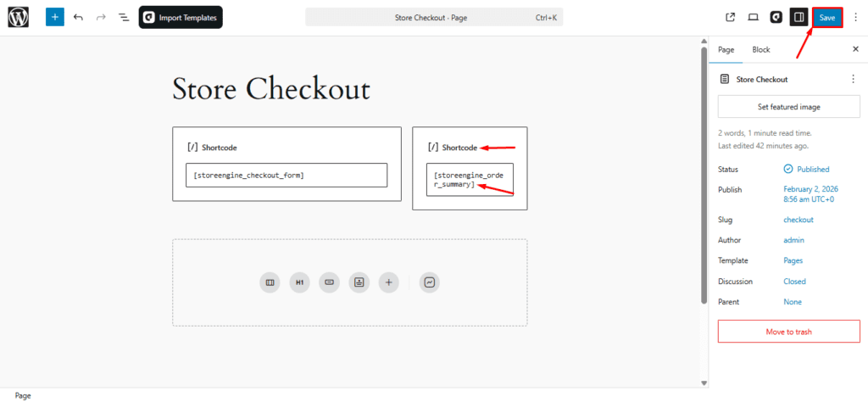This screenshot has width=868, height=402.
Task: Redo the last undone edit
Action: click(101, 18)
